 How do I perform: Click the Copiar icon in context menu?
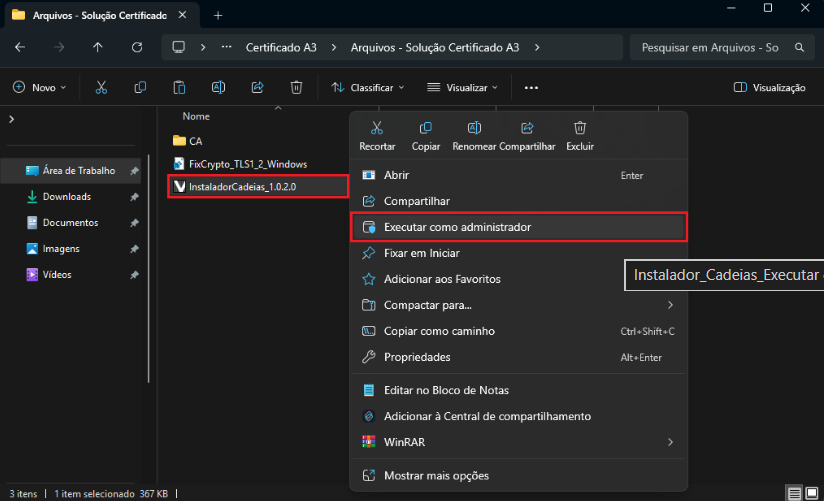(x=426, y=129)
